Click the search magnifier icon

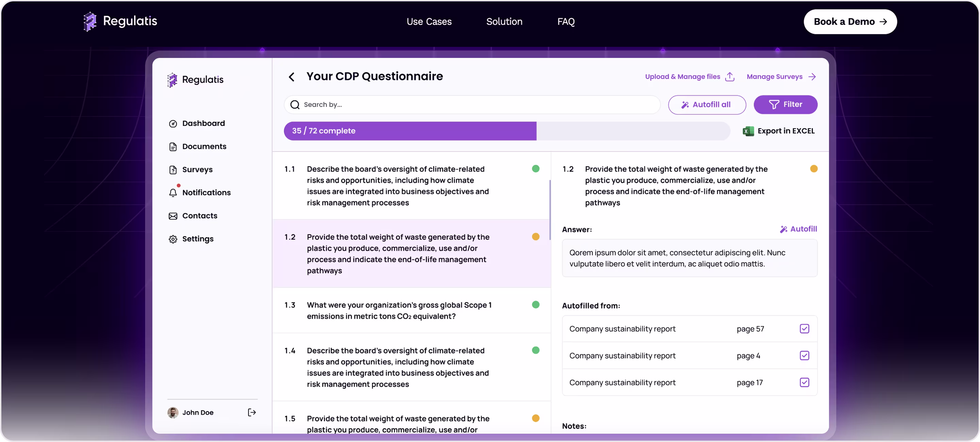coord(295,105)
